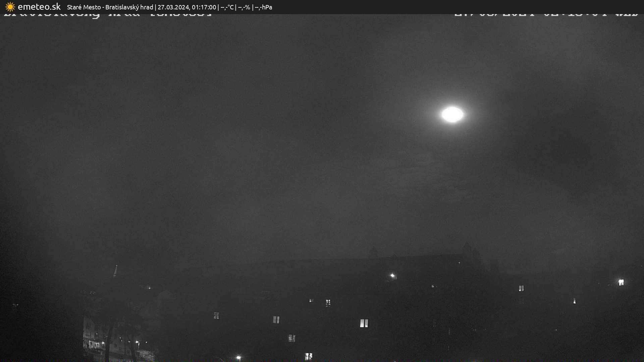Click the temperature reading in °C

(227, 7)
